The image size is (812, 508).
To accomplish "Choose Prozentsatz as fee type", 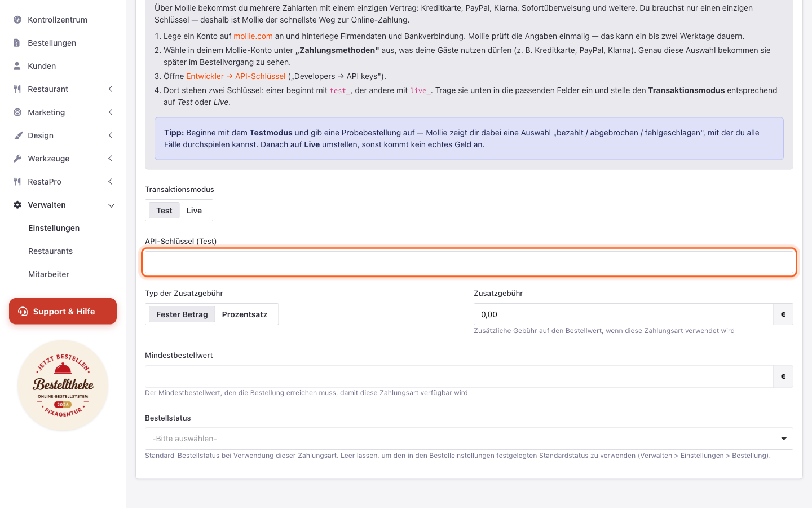I will point(245,314).
